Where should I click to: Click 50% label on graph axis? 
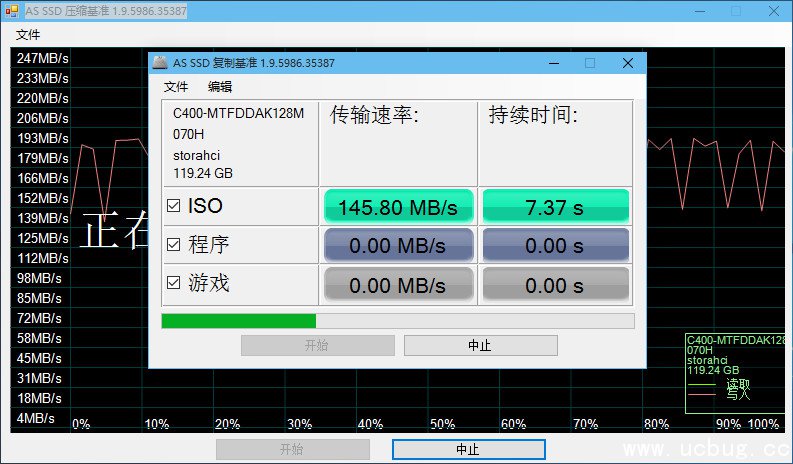(443, 424)
